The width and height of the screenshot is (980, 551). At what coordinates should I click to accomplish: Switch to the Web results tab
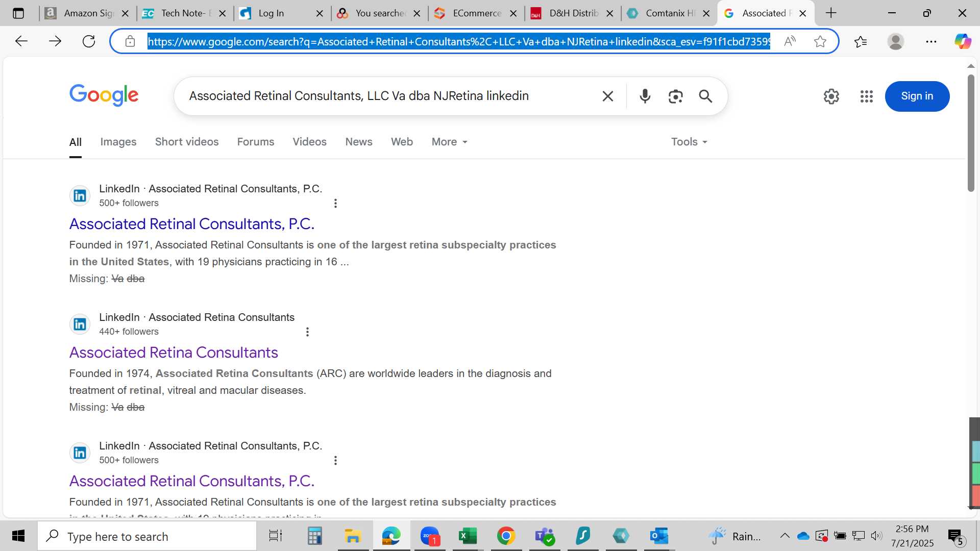click(x=402, y=142)
